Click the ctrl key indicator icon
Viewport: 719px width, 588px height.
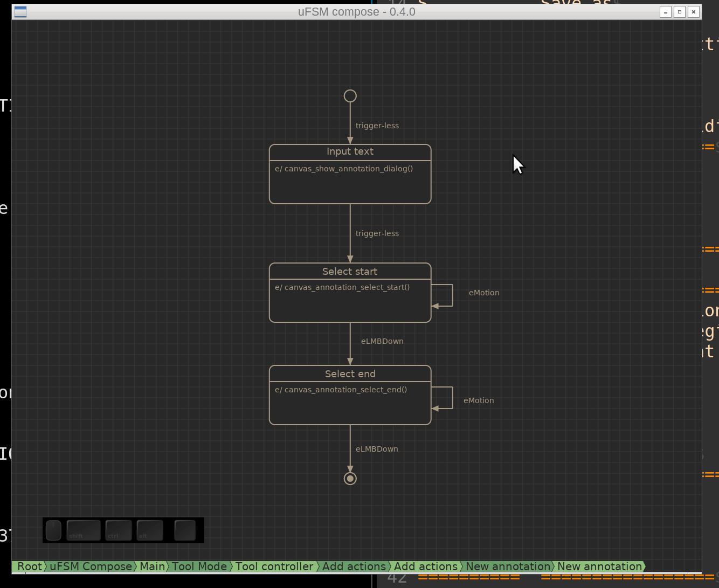point(118,530)
